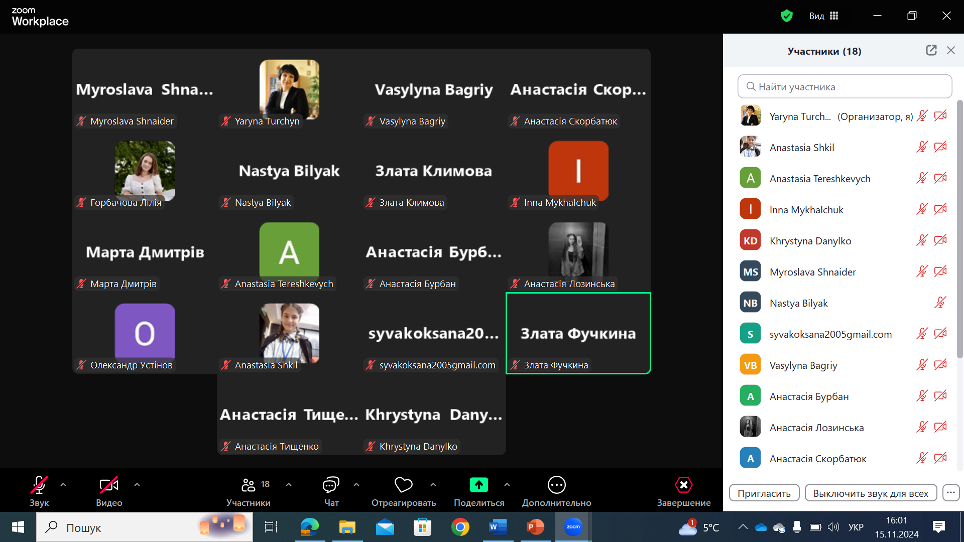Click Myroslava Shnaider camera-off icon in list
Viewport: 964px width, 542px height.
[940, 272]
